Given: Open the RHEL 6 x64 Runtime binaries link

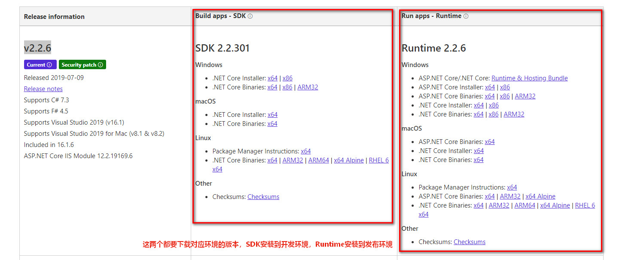Looking at the screenshot, I should (x=585, y=205).
